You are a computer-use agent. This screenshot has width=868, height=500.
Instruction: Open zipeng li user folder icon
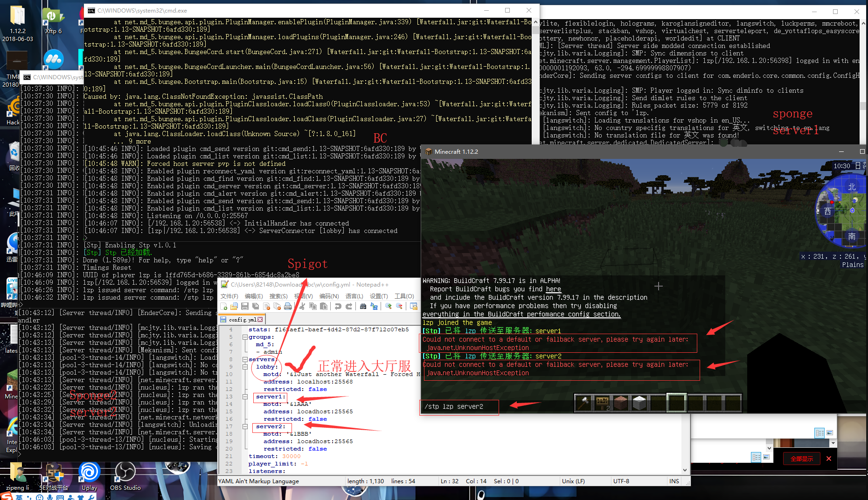[x=17, y=476]
